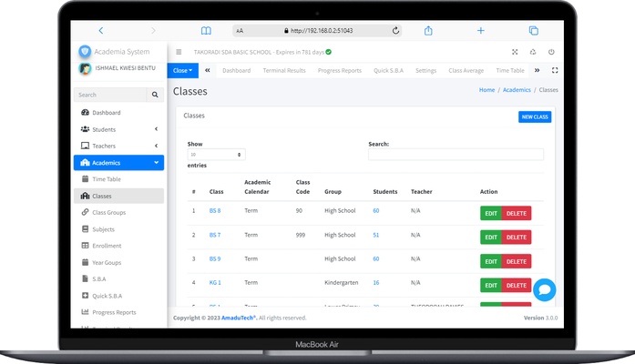Screen dimensions: 635x364
Task: Toggle the hamburger sidebar menu icon
Action: point(179,53)
